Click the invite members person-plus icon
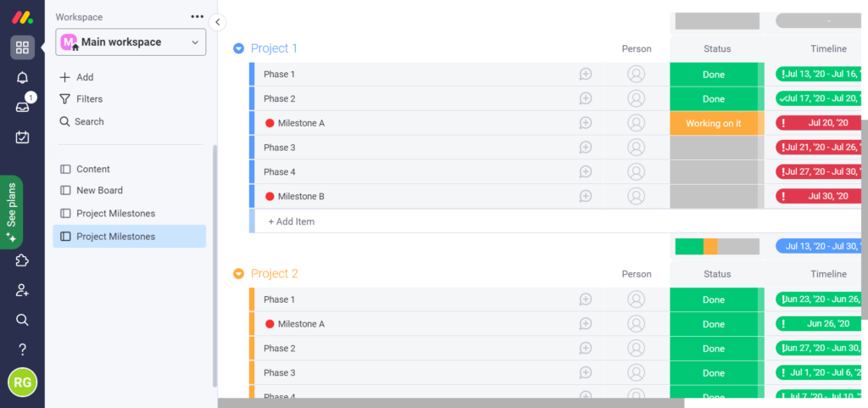 (22, 290)
